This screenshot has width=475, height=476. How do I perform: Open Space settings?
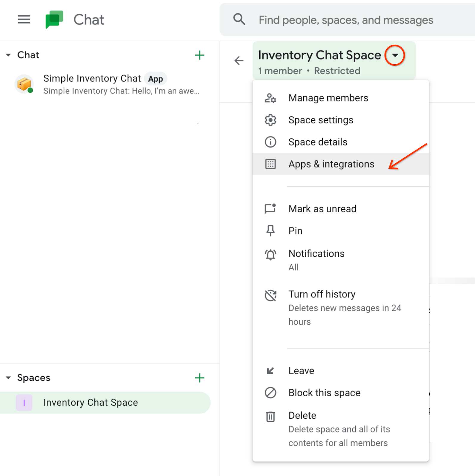point(321,120)
